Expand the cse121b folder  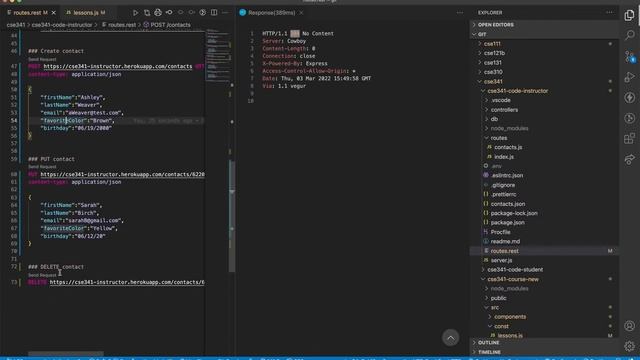click(x=544, y=53)
